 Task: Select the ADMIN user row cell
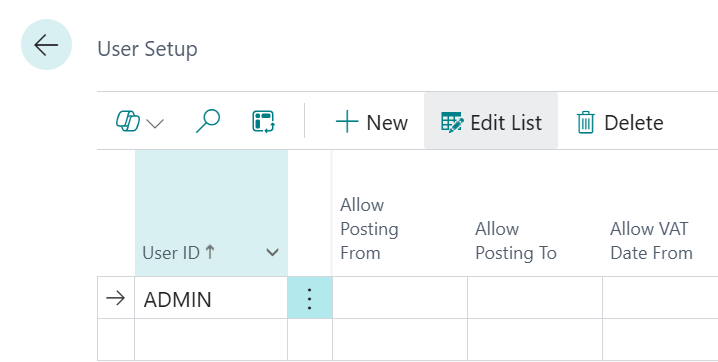[x=211, y=298]
